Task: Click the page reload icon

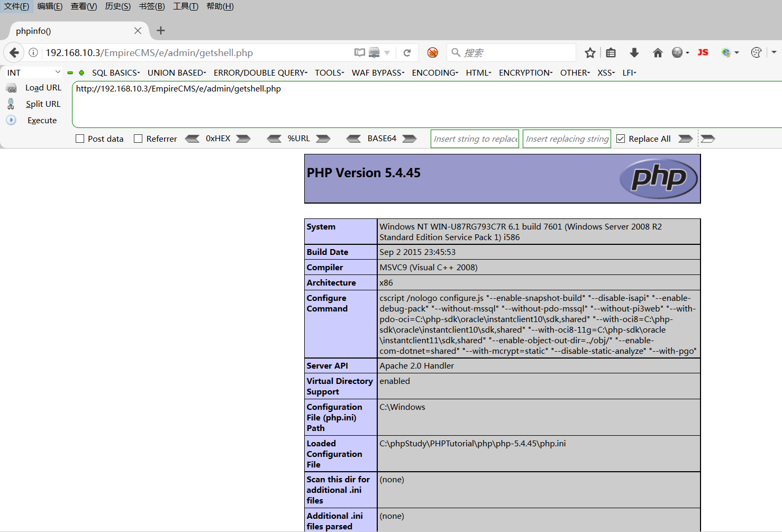Action: [x=407, y=52]
